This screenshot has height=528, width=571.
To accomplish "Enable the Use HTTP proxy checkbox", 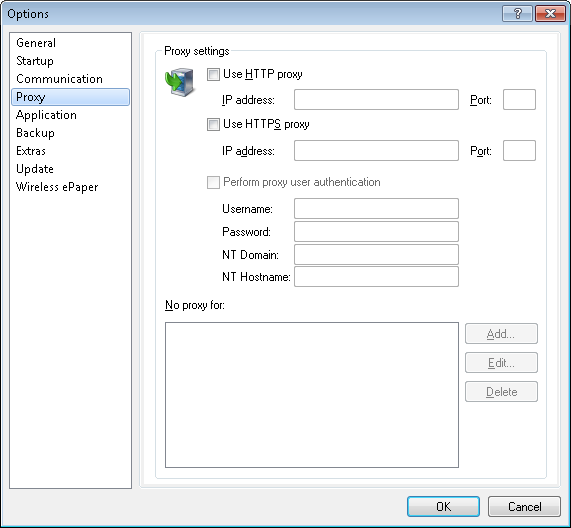I will point(213,74).
